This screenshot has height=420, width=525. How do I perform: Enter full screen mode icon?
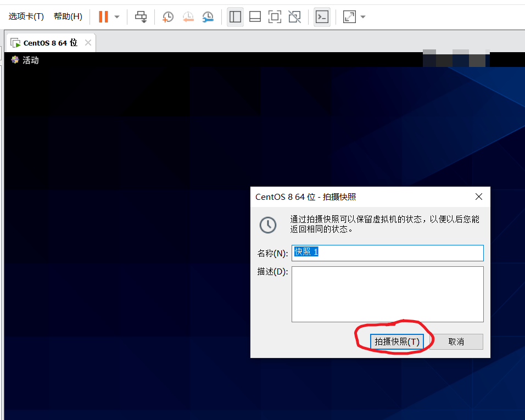coord(275,16)
